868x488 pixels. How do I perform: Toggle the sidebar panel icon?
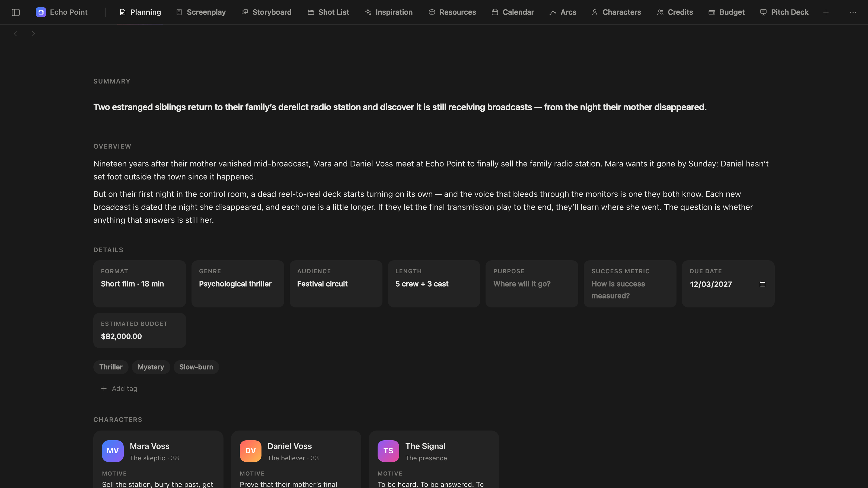(x=15, y=12)
